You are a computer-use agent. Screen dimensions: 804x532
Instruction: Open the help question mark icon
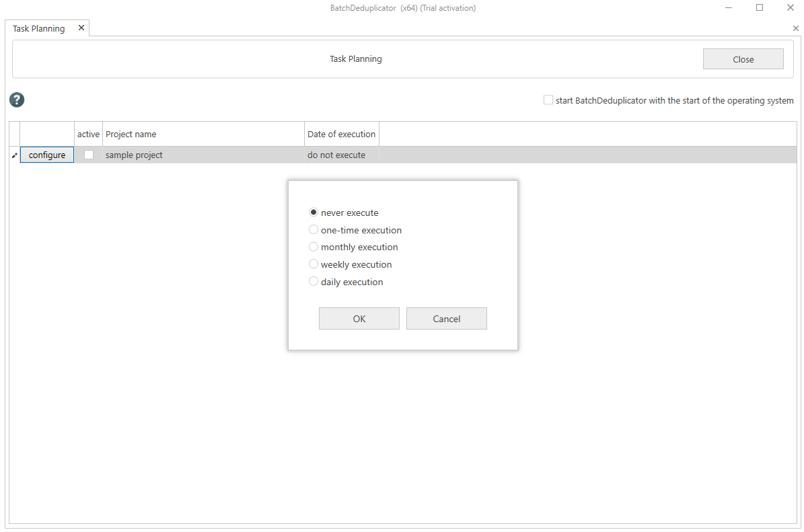(x=17, y=100)
